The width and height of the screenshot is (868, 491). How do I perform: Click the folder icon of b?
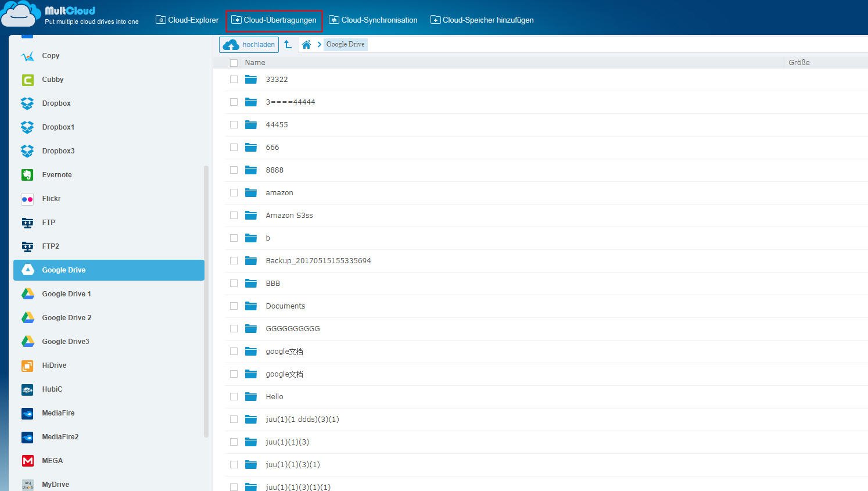coord(251,238)
